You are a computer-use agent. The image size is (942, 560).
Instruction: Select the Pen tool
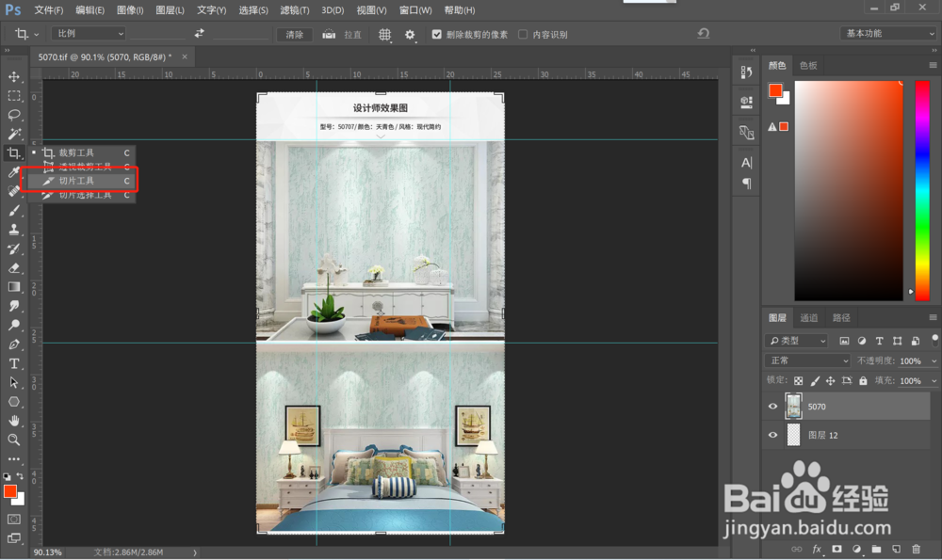tap(14, 344)
